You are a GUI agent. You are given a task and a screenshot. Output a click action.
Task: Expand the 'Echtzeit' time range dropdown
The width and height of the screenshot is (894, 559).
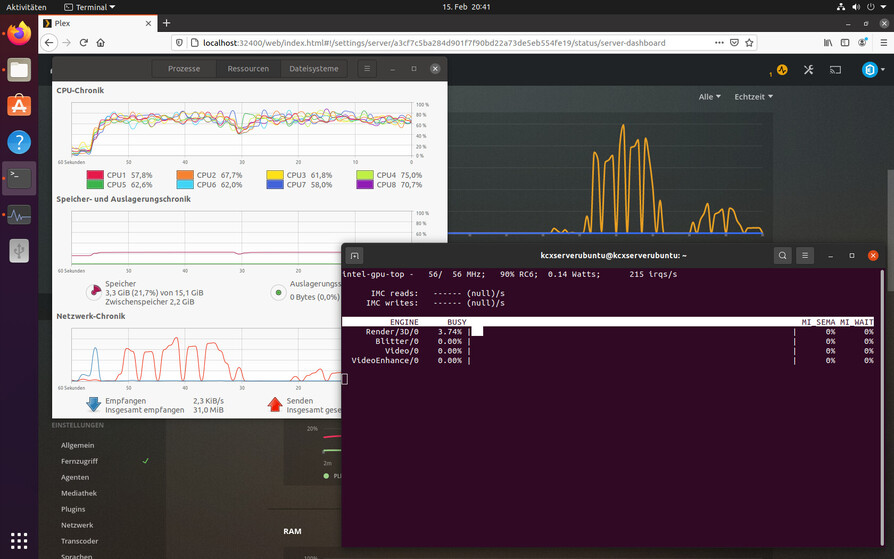753,97
